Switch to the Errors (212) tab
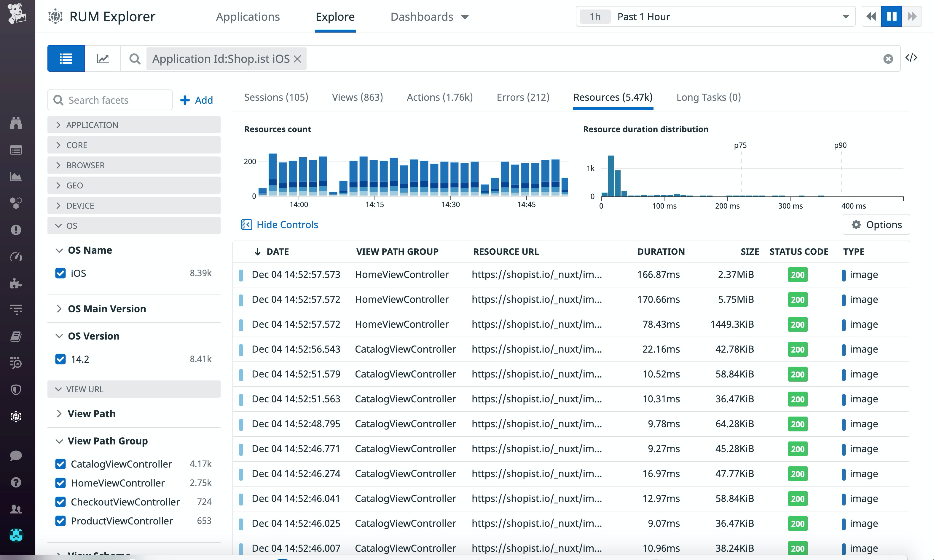934x560 pixels. (522, 97)
